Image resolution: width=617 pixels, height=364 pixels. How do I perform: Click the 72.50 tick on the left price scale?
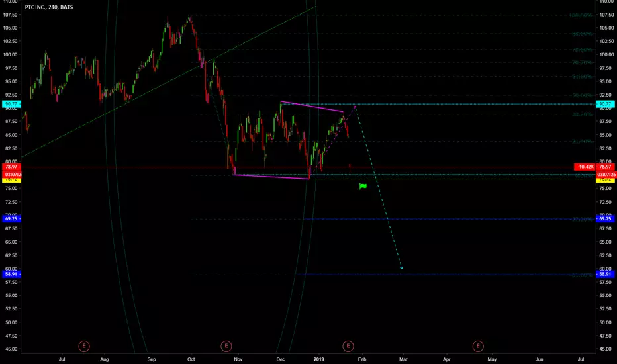tap(11, 202)
